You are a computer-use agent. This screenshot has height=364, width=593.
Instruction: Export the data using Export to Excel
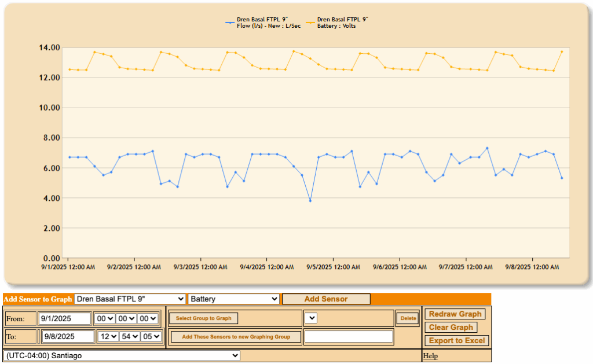pyautogui.click(x=457, y=341)
